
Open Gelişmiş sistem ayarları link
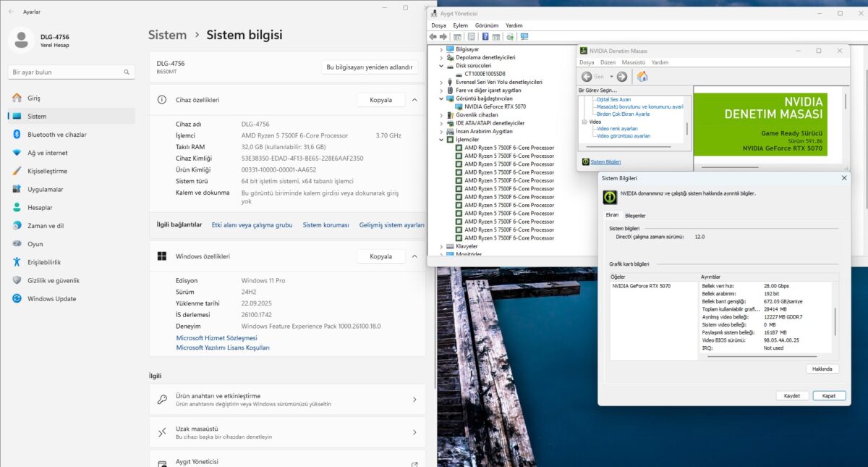tap(392, 225)
